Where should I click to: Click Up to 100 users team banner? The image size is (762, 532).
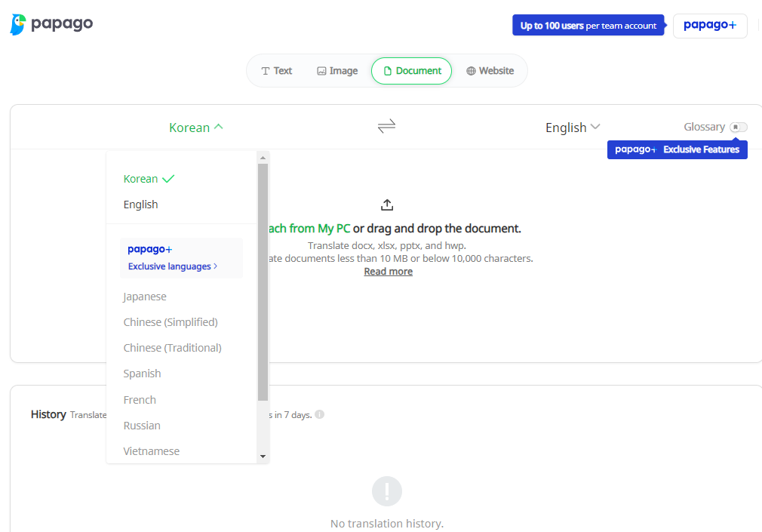click(588, 26)
